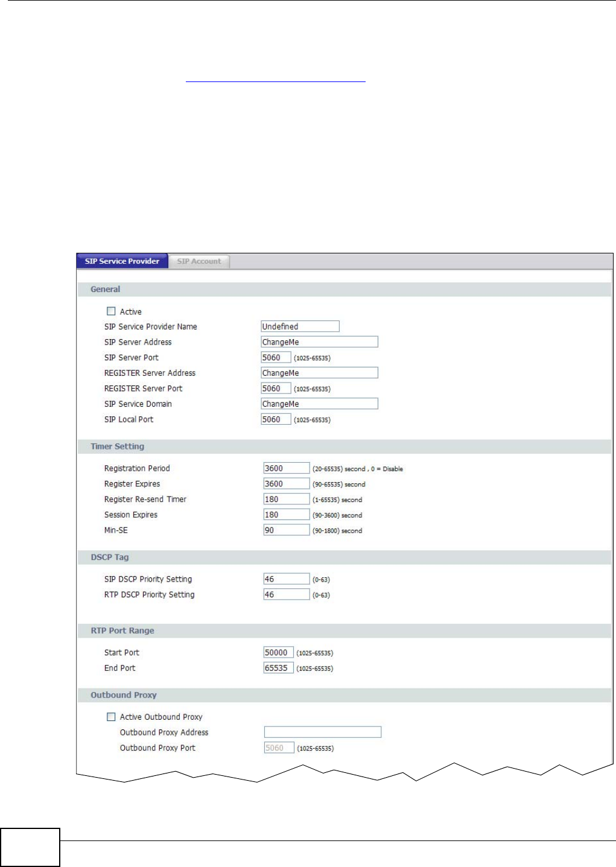Edit the Registration Period value
The width and height of the screenshot is (616, 867).
click(x=287, y=468)
